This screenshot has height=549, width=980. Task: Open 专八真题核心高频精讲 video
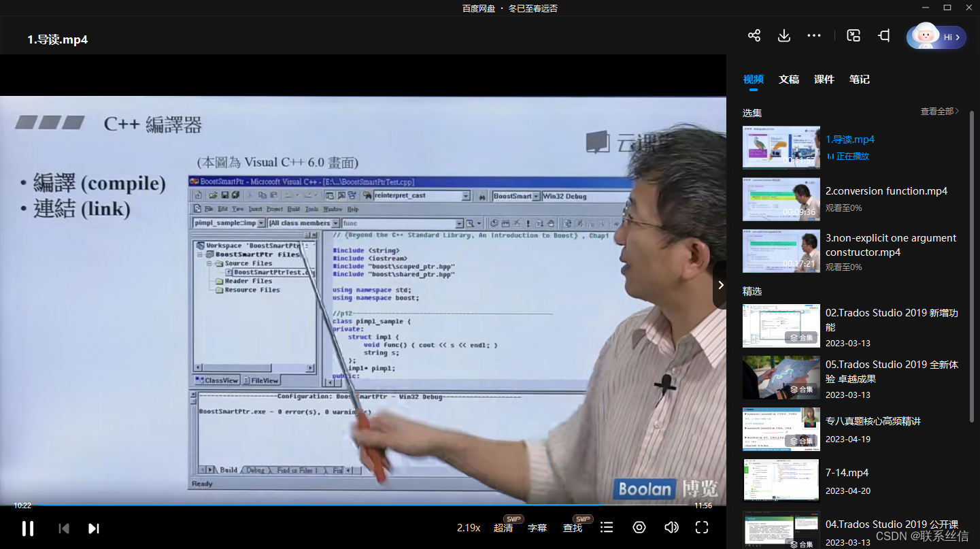tap(873, 422)
